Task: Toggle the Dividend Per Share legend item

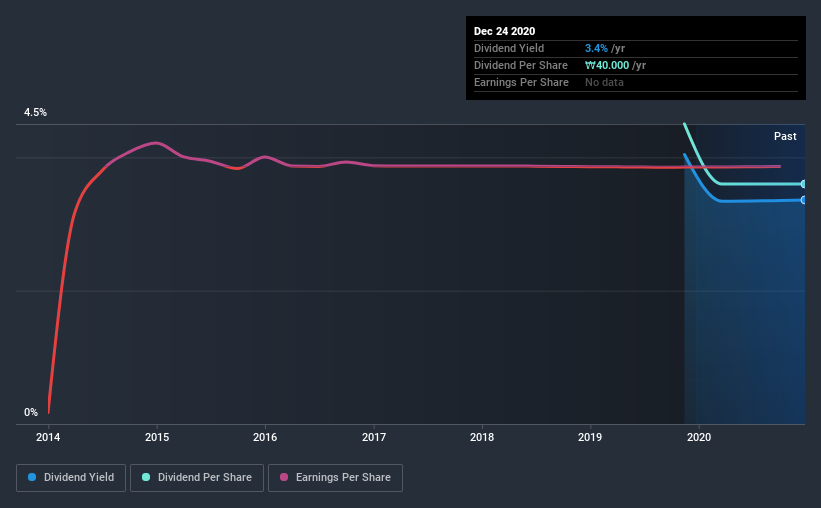Action: [198, 478]
